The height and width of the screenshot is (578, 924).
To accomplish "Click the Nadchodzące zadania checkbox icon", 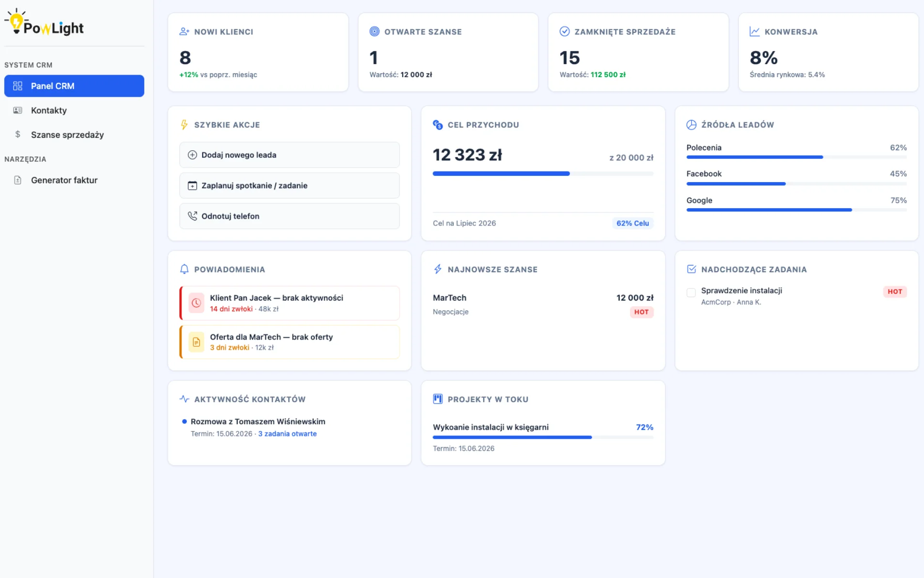I will click(692, 269).
